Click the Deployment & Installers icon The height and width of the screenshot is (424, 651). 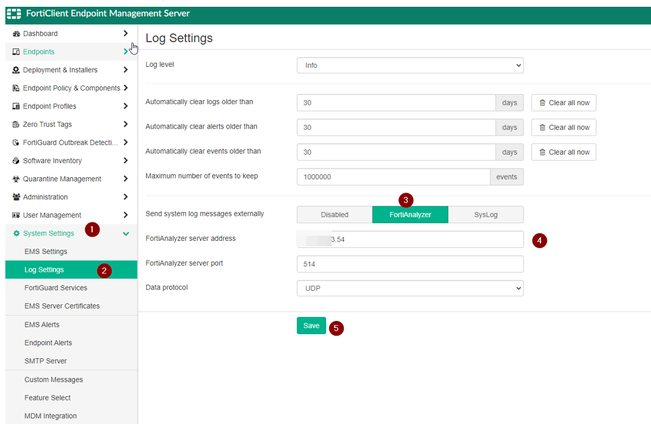(x=16, y=70)
